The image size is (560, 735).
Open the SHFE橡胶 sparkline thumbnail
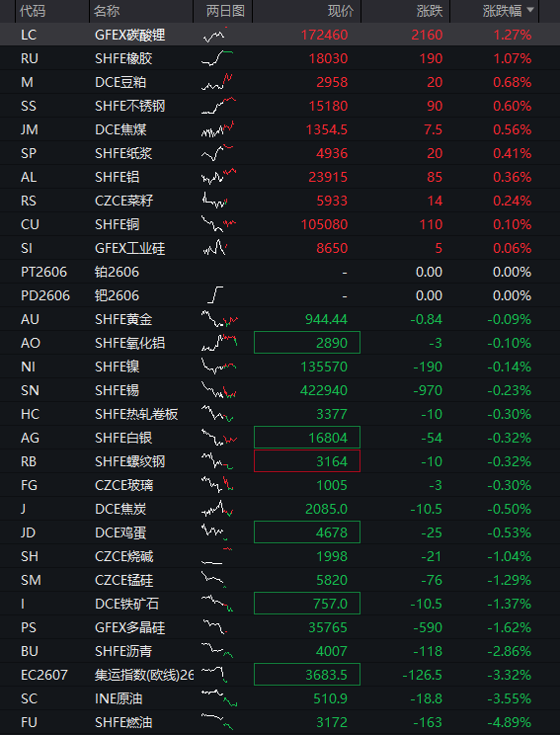coord(218,58)
